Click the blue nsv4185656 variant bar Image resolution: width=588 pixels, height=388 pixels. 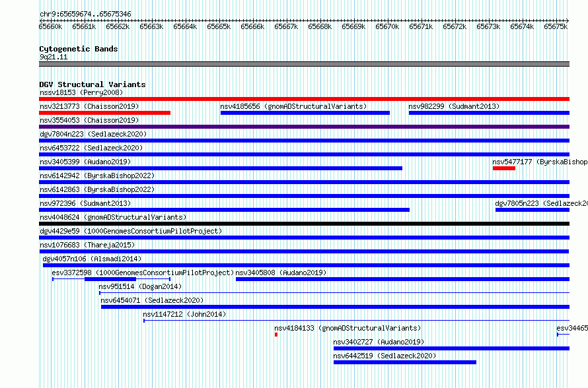(305, 113)
